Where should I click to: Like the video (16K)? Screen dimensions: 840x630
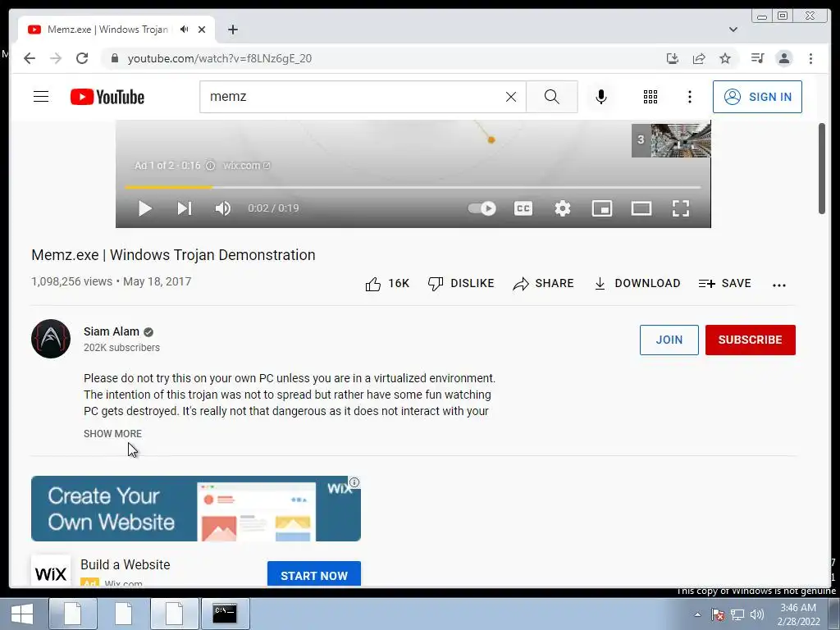(387, 284)
